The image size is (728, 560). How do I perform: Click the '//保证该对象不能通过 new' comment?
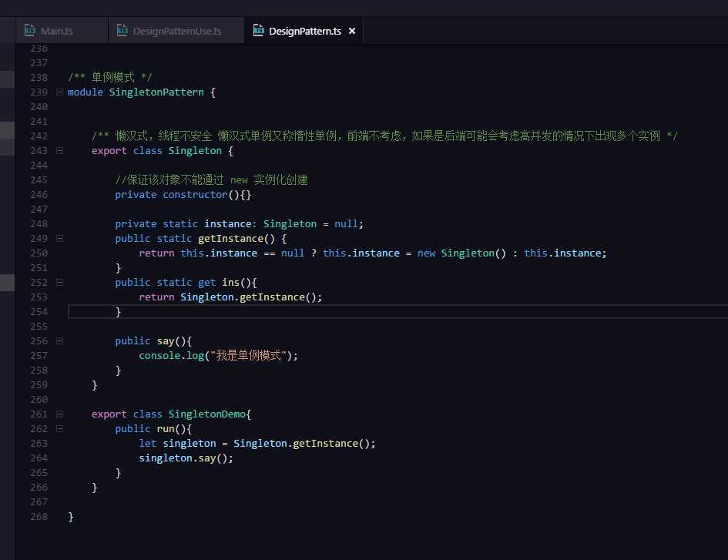[x=182, y=179]
